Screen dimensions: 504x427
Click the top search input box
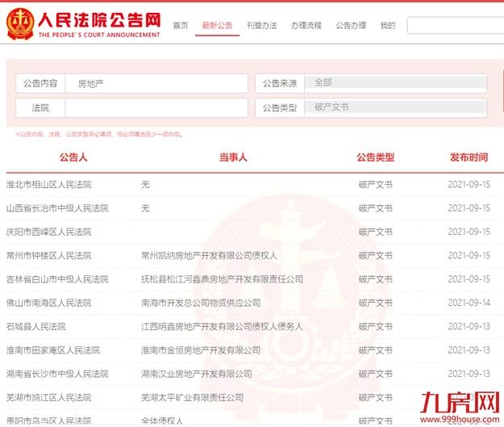coord(455,25)
